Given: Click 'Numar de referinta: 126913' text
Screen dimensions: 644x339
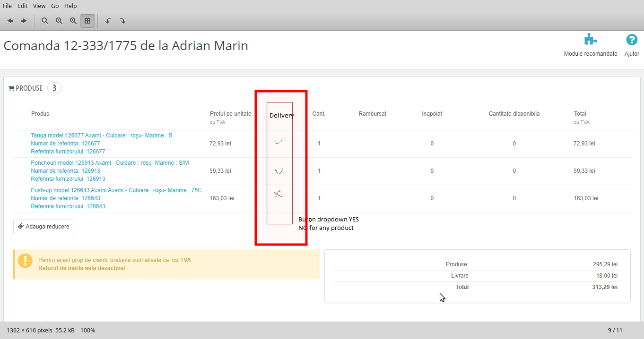Looking at the screenshot, I should tap(65, 171).
